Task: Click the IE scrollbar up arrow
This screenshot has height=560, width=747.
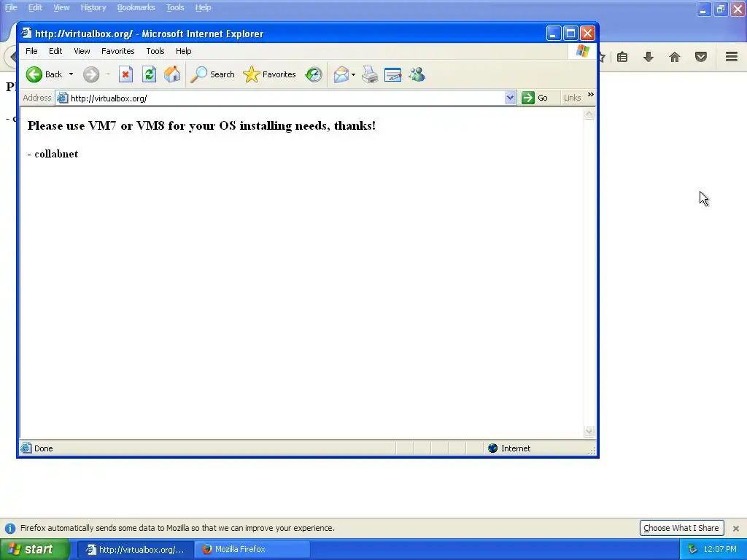Action: coord(589,114)
